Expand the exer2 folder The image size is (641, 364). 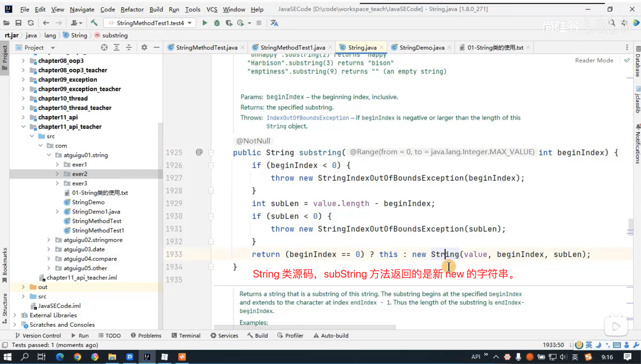point(57,174)
